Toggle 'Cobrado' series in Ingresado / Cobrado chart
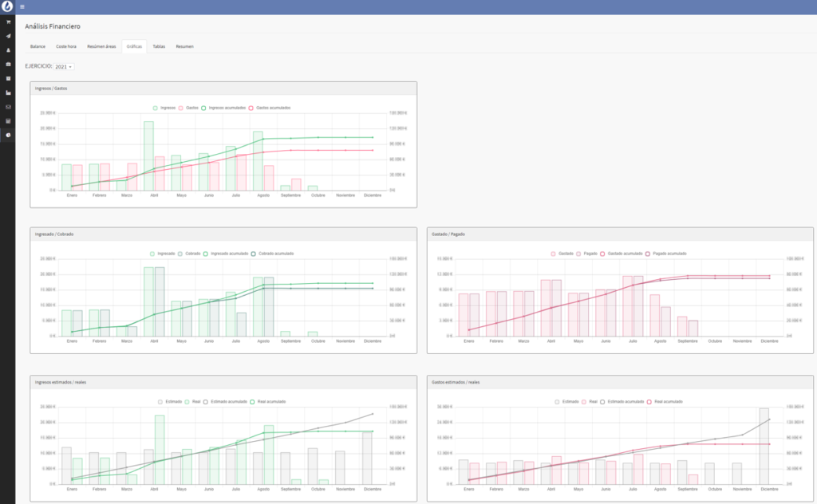The height and width of the screenshot is (504, 817). coord(189,253)
